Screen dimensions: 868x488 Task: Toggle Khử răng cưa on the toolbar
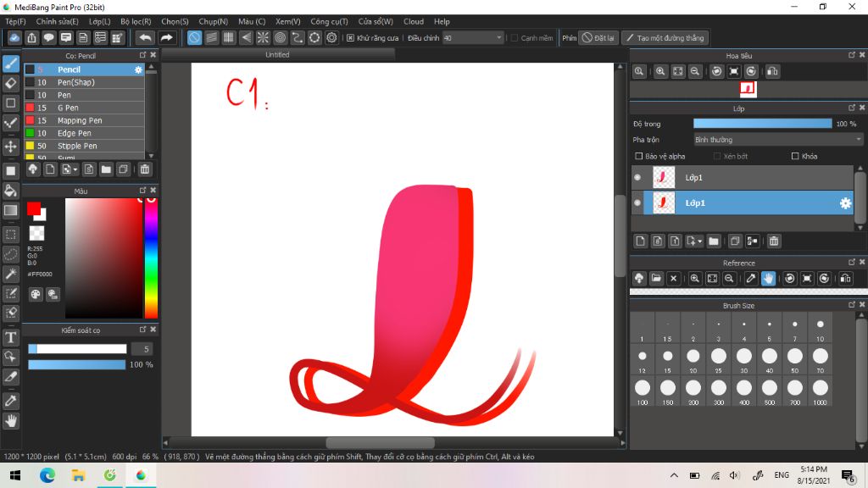coord(348,37)
